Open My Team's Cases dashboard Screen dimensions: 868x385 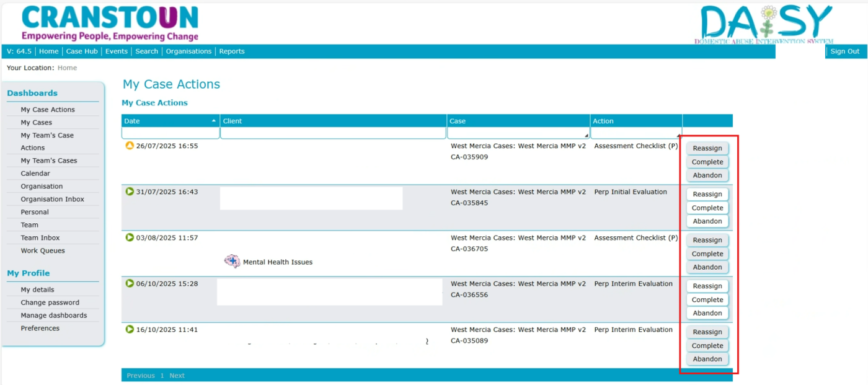pos(49,161)
